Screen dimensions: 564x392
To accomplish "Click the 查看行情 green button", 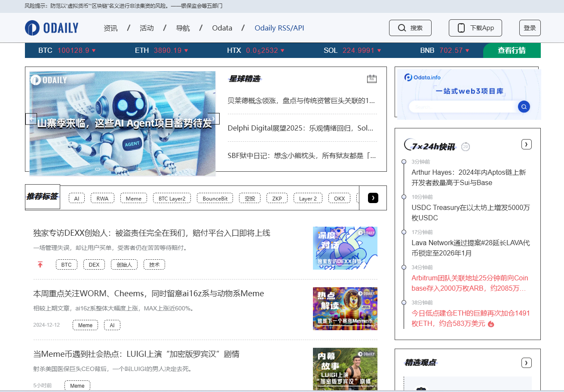I will tap(512, 50).
